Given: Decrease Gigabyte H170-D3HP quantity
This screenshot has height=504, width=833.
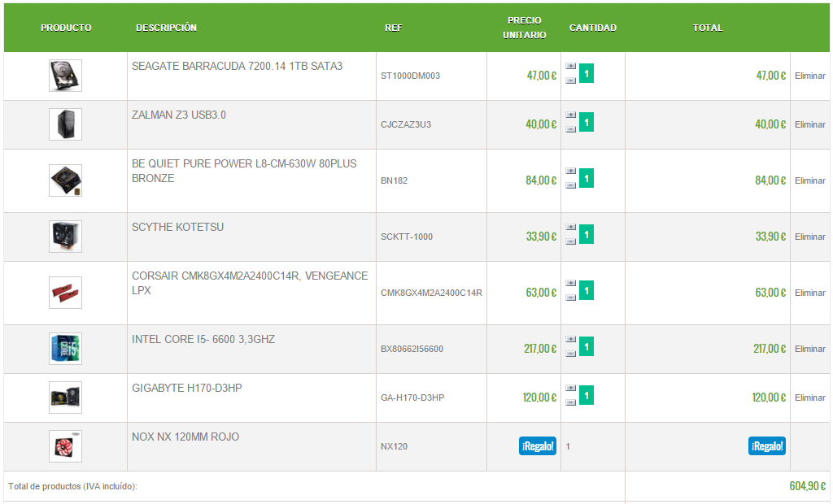Looking at the screenshot, I should coord(570,402).
